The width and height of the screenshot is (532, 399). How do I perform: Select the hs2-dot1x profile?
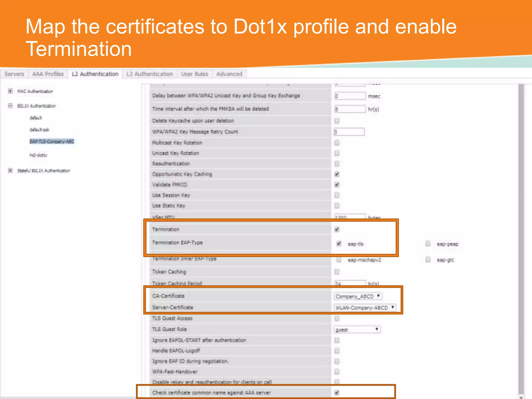[x=38, y=155]
